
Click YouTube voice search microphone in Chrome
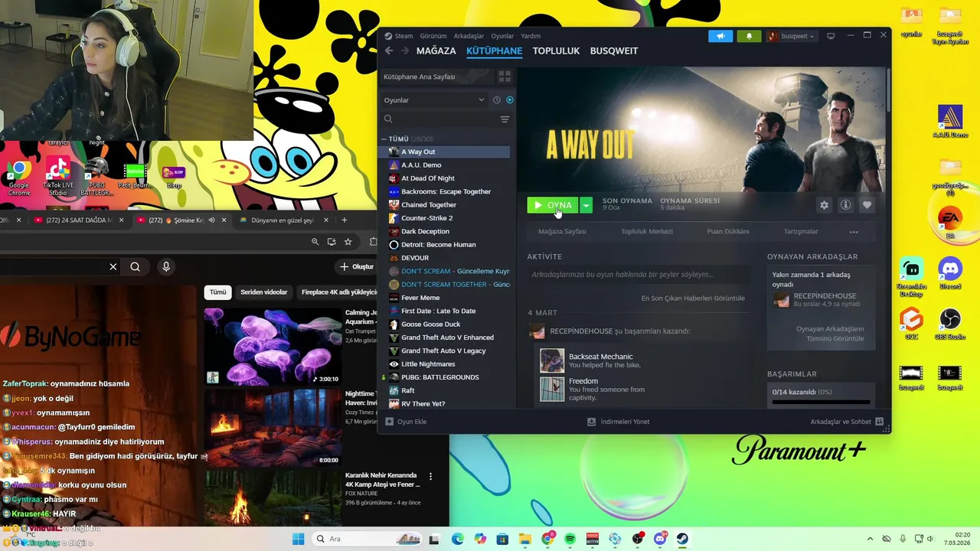tap(166, 266)
